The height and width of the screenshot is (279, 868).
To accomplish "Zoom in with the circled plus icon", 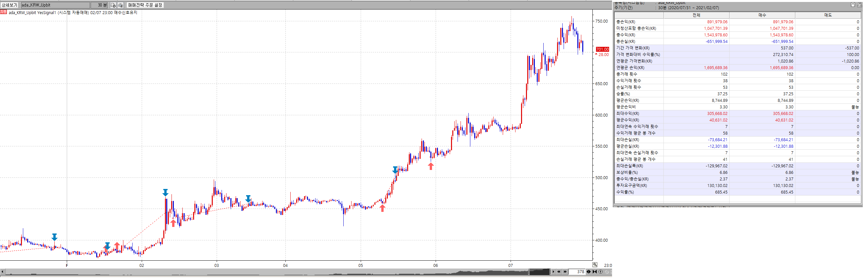I will click(x=601, y=272).
